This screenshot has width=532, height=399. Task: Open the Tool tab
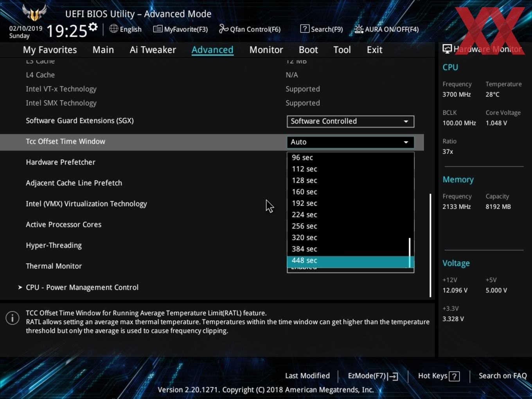pos(342,50)
